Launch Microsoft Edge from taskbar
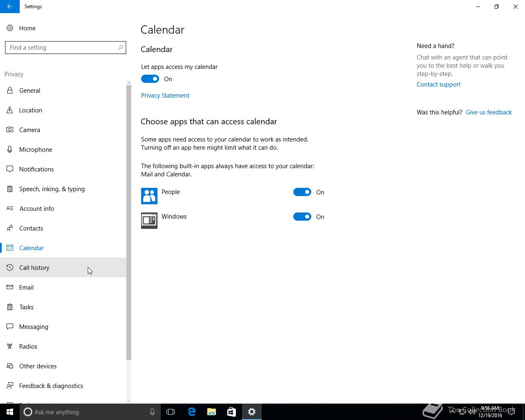This screenshot has height=420, width=525. (192, 412)
